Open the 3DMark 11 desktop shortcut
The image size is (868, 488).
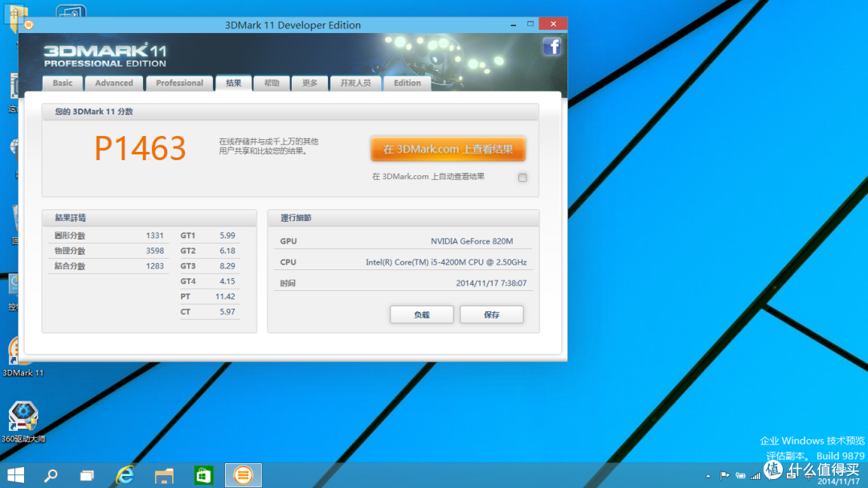pyautogui.click(x=23, y=357)
